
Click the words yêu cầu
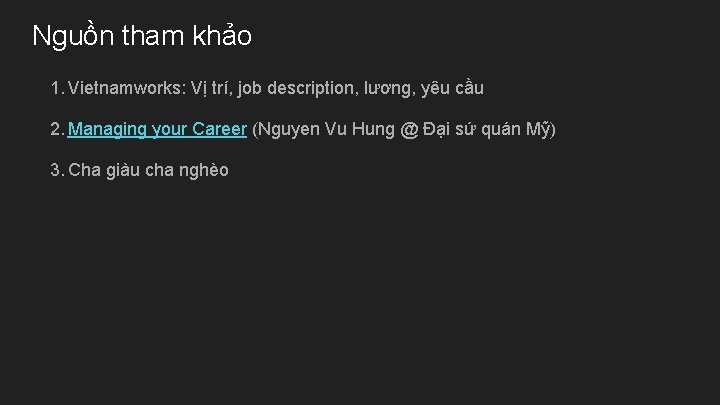(452, 88)
